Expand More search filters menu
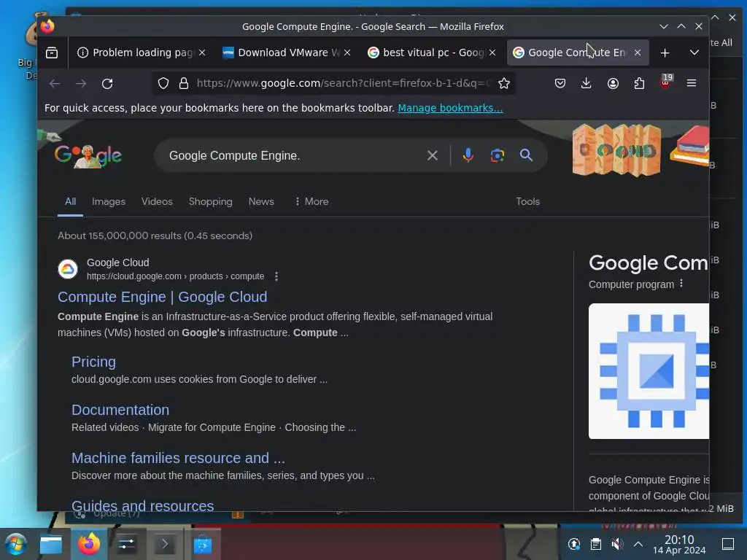 pos(311,201)
